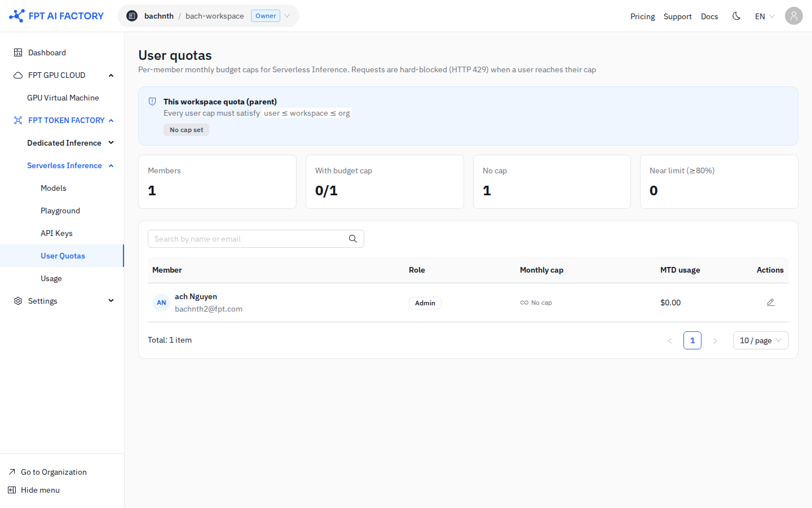Open the EN language dropdown
The width and height of the screenshot is (812, 508).
pyautogui.click(x=765, y=16)
